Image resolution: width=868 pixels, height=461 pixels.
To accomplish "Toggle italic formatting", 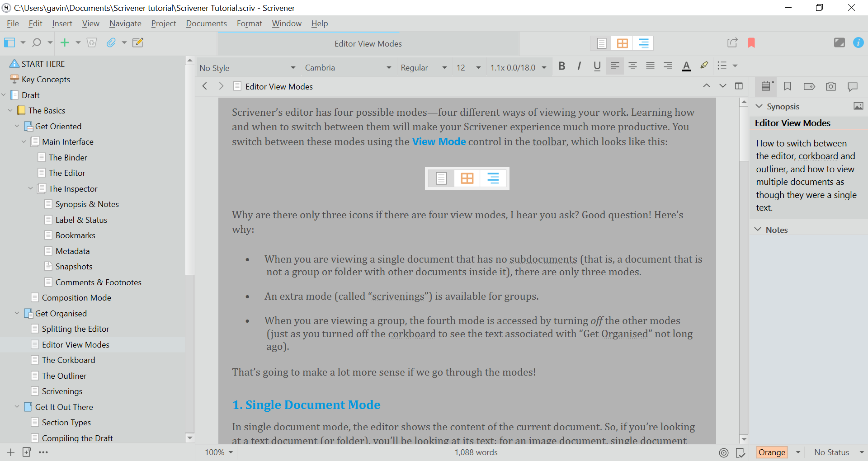I will [579, 66].
